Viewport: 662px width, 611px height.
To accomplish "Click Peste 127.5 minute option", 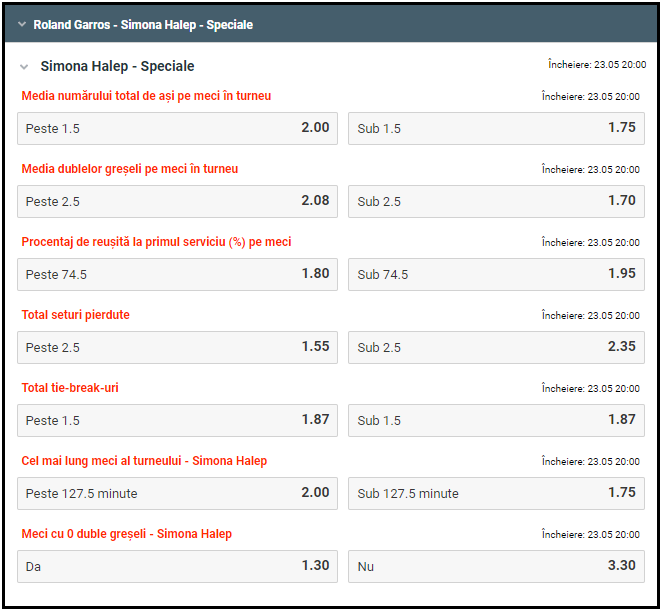I will pyautogui.click(x=177, y=493).
